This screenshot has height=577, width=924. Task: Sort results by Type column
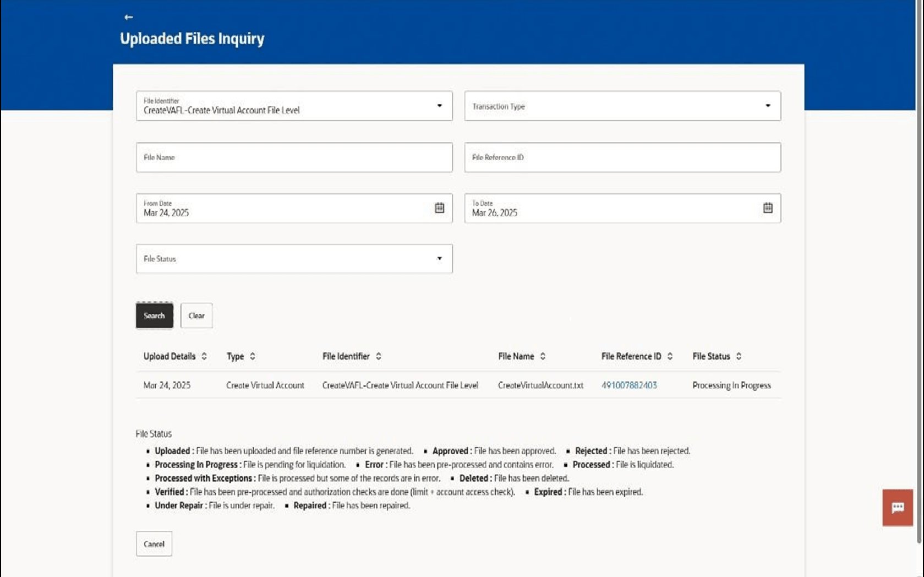pos(253,356)
